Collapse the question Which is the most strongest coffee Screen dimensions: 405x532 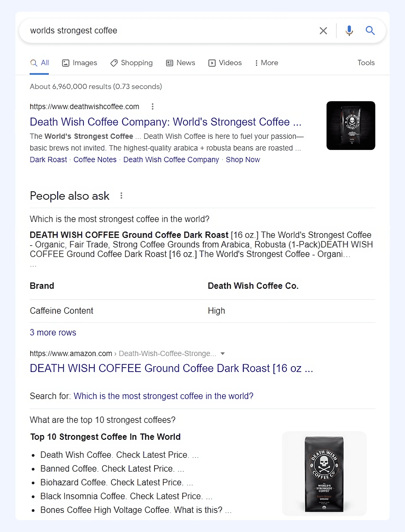[120, 219]
